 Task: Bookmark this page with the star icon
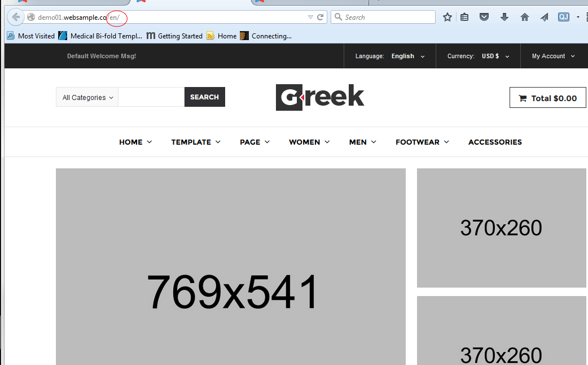[x=447, y=17]
